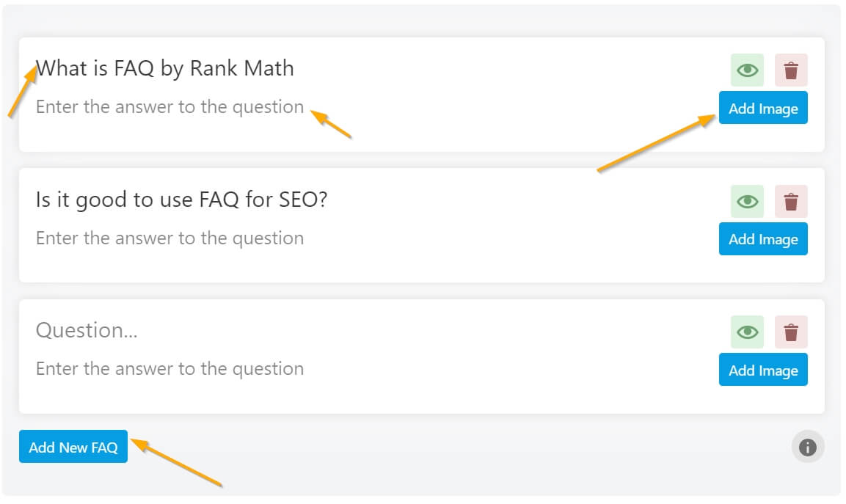The height and width of the screenshot is (504, 846).
Task: Click the eye icon beside the empty question
Action: [746, 332]
